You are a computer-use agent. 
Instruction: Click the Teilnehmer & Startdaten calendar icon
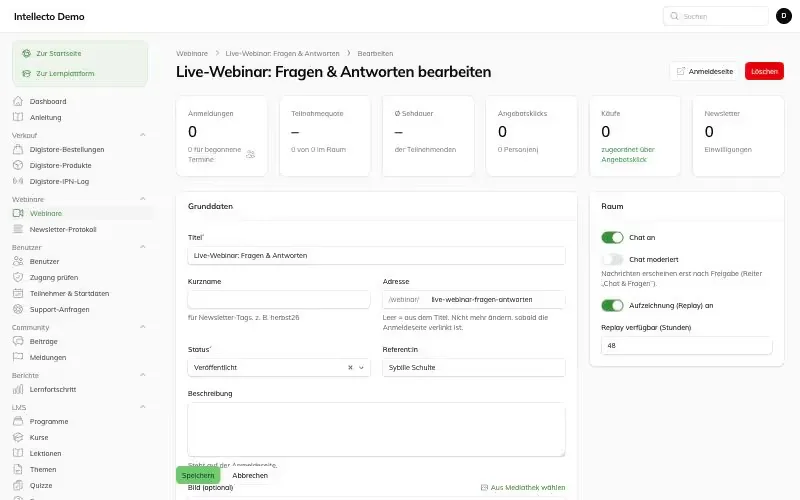(x=18, y=293)
